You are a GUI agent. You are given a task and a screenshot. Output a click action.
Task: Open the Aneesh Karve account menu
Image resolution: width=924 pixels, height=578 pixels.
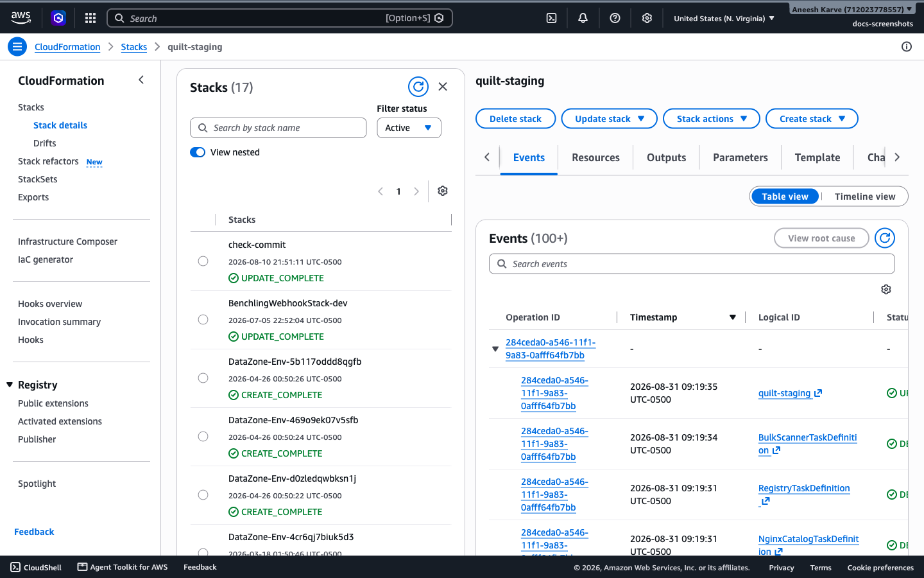[851, 9]
